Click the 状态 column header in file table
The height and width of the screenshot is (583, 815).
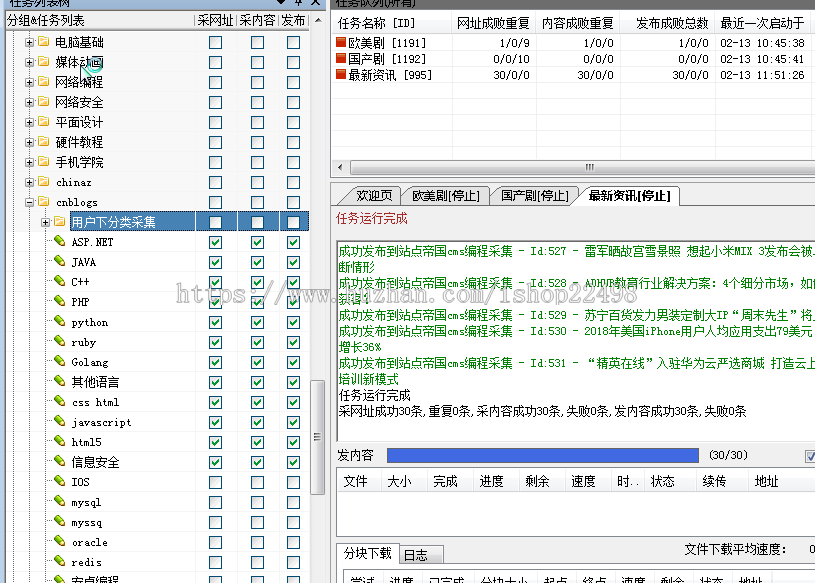(x=670, y=481)
